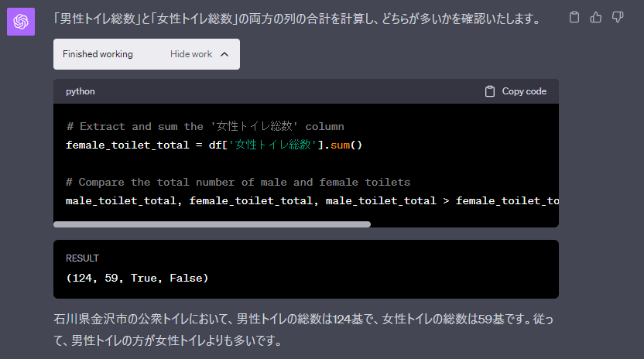Click the horizontal code scrollbar thumb
The height and width of the screenshot is (359, 644).
pos(212,224)
